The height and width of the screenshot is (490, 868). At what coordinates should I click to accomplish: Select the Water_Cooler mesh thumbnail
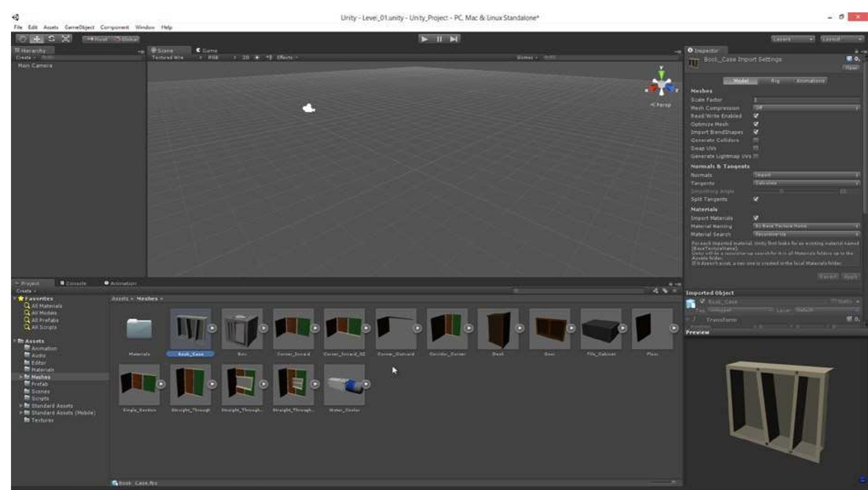tap(344, 385)
